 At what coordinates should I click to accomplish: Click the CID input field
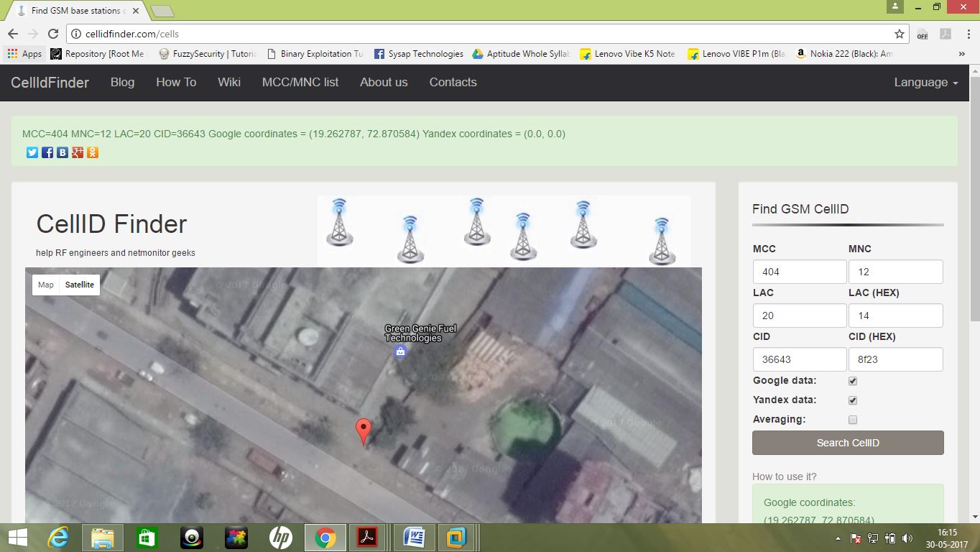[800, 359]
